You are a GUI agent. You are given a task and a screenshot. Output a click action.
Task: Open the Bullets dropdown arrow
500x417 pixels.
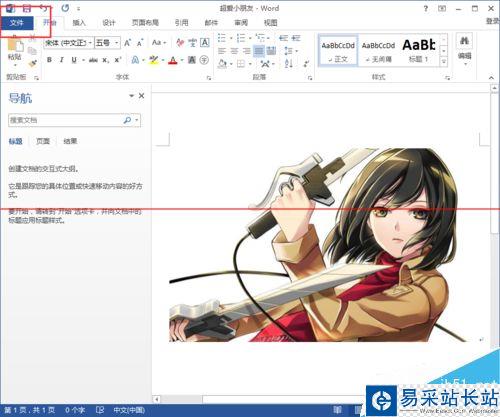(231, 38)
